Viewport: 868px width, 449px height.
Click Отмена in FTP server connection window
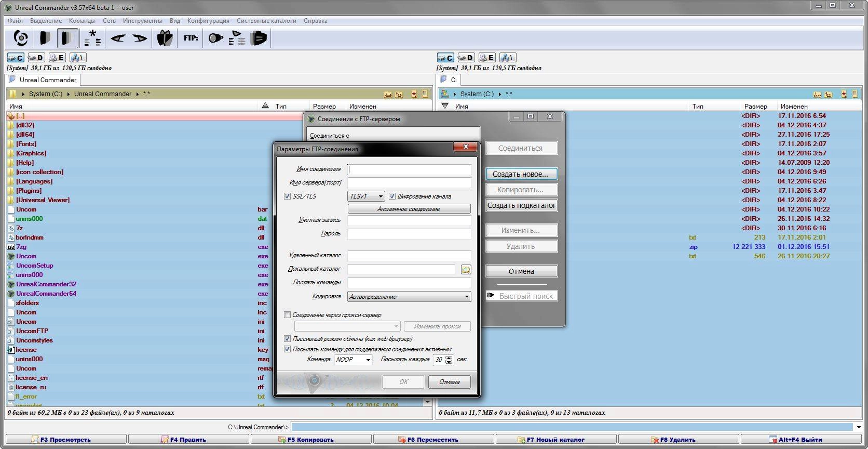tap(521, 271)
